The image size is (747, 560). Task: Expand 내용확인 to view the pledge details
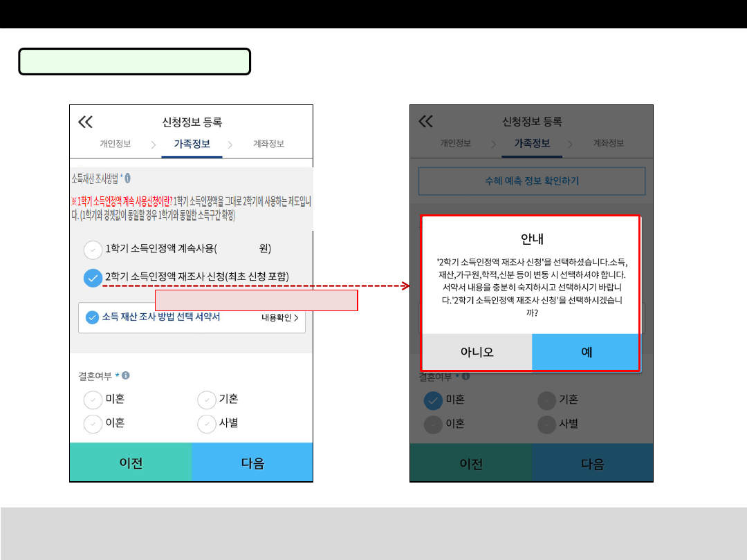pyautogui.click(x=280, y=318)
